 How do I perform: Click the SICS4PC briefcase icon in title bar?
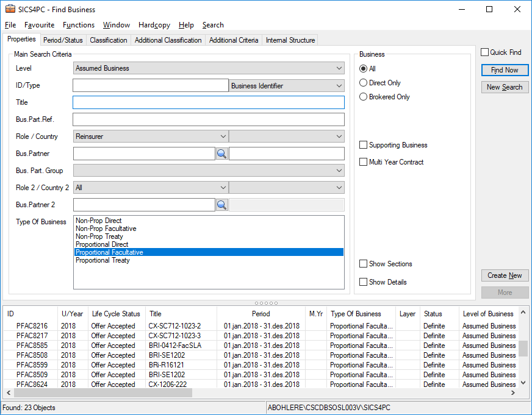pyautogui.click(x=10, y=10)
